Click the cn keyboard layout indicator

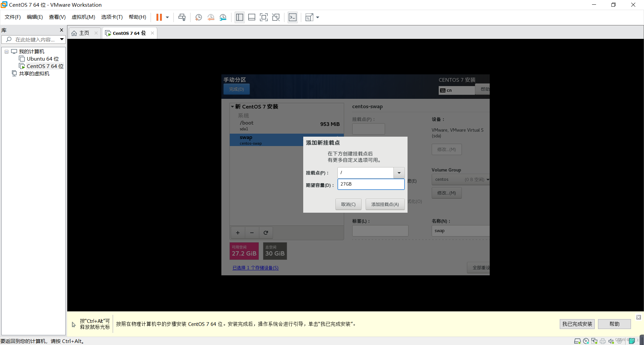[x=457, y=90]
